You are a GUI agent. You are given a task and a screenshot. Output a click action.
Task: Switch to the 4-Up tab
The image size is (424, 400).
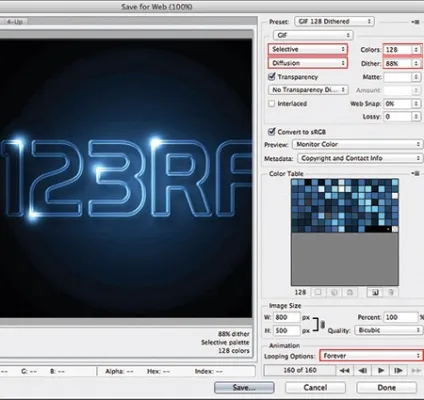(x=14, y=22)
